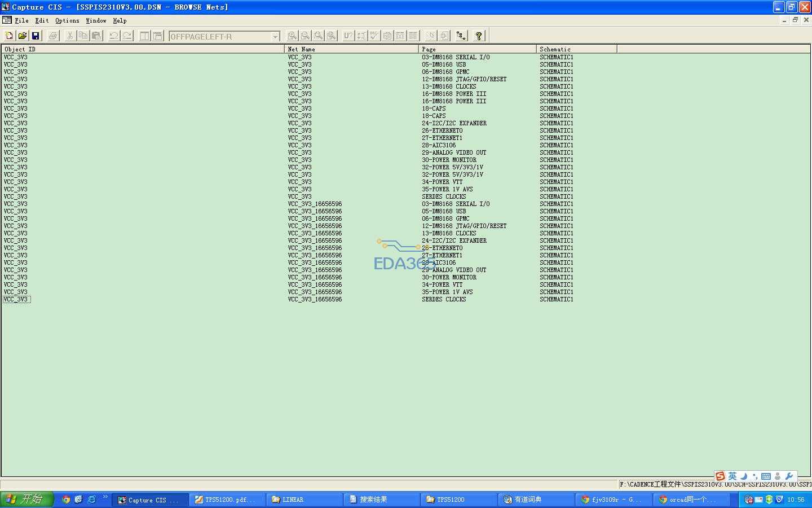812x508 pixels.
Task: Switch to the orcad同一个 Chrome taskbar window
Action: (x=691, y=500)
